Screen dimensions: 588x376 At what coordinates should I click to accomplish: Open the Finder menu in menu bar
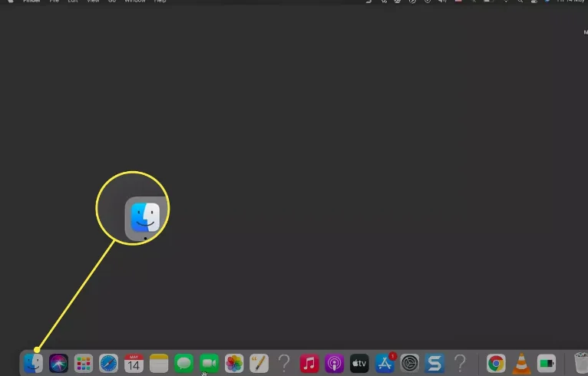tap(31, 1)
